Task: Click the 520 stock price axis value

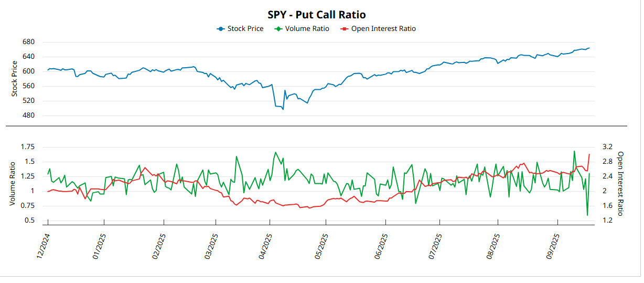Action: coord(29,101)
